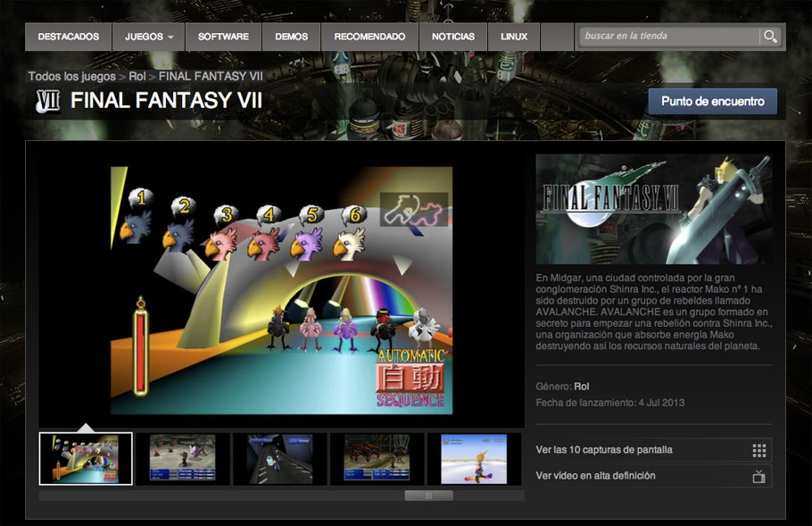The image size is (812, 526).
Task: Click the FINAL FANTASY VII page title
Action: coord(166,101)
